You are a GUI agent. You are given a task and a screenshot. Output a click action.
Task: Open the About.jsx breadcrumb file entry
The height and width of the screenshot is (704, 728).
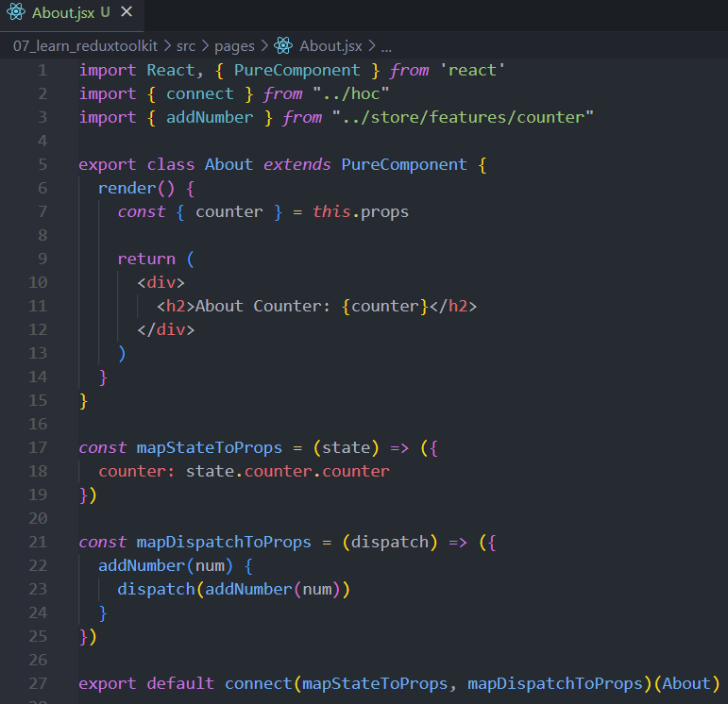click(x=330, y=46)
